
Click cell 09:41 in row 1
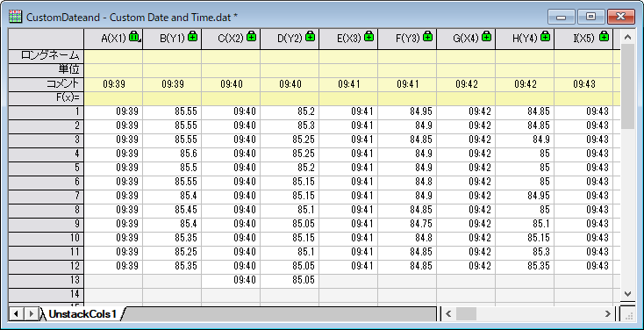coord(348,112)
